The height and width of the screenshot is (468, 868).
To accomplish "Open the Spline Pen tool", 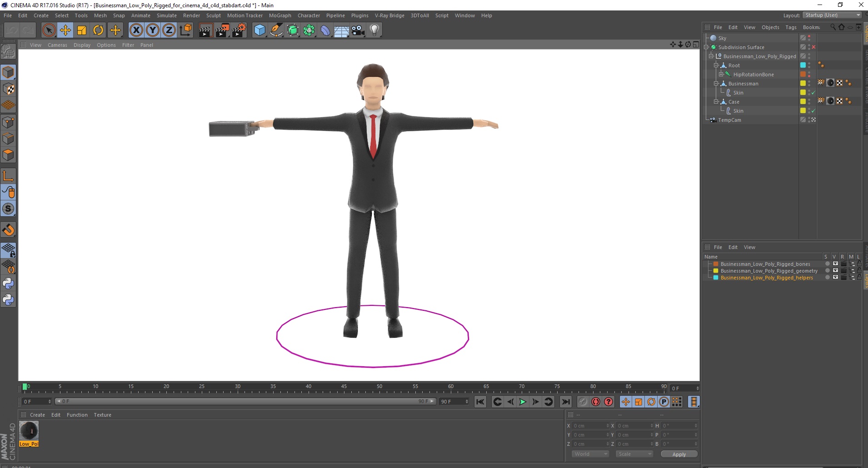I will pyautogui.click(x=276, y=30).
